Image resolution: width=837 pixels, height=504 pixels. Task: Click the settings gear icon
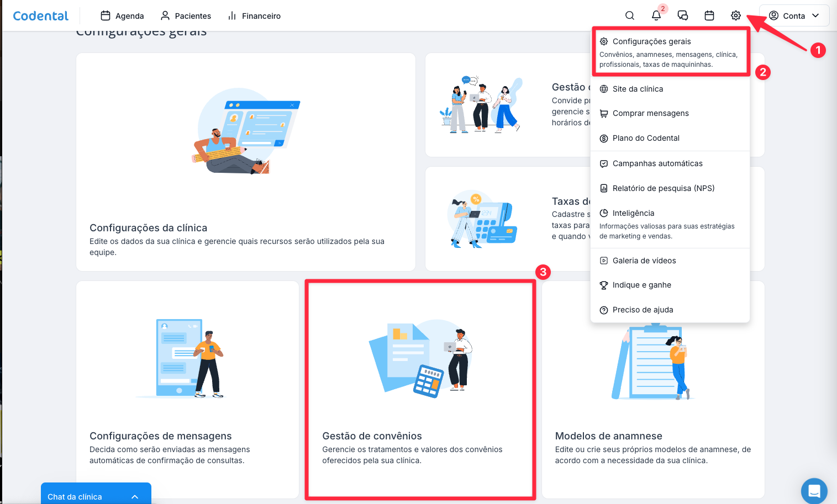[736, 15]
